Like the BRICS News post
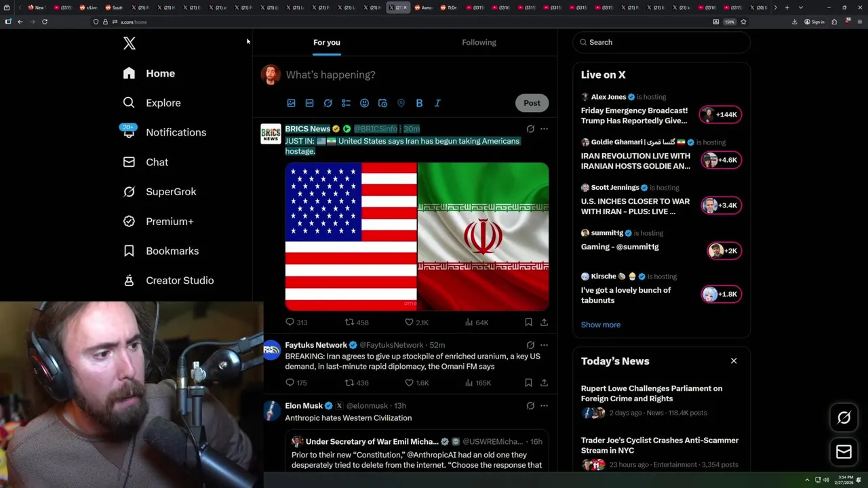 click(x=416, y=323)
